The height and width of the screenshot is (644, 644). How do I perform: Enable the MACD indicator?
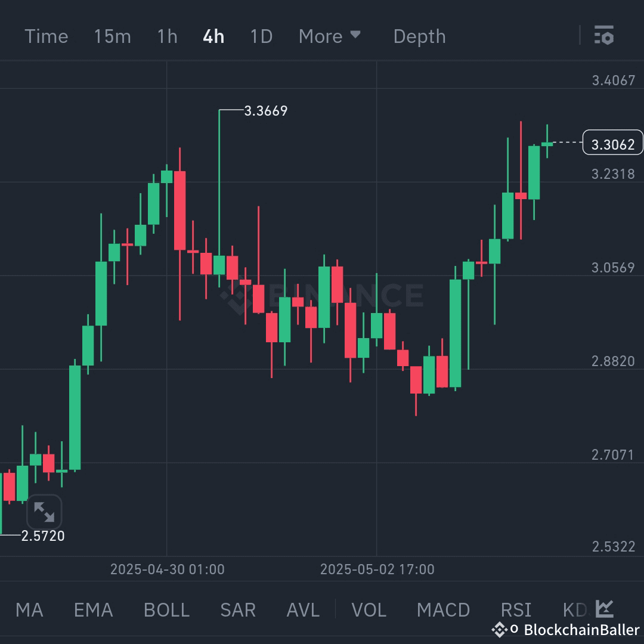[443, 610]
